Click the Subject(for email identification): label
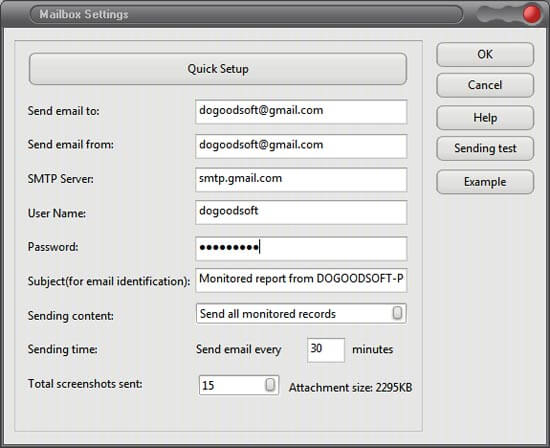The image size is (550, 448). [109, 281]
